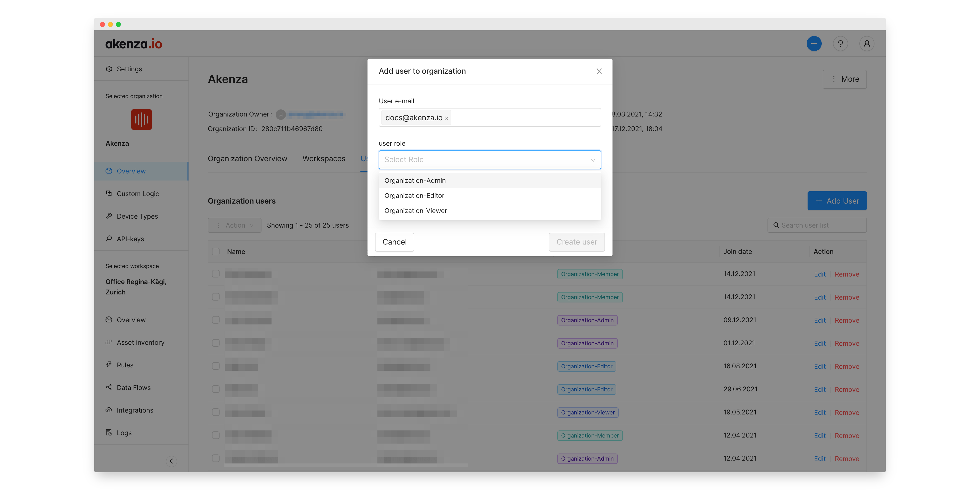Click the blue plus create icon

tap(814, 44)
